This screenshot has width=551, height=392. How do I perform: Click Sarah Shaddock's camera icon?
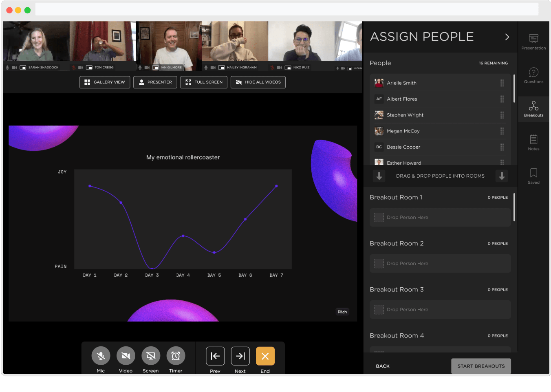point(14,67)
